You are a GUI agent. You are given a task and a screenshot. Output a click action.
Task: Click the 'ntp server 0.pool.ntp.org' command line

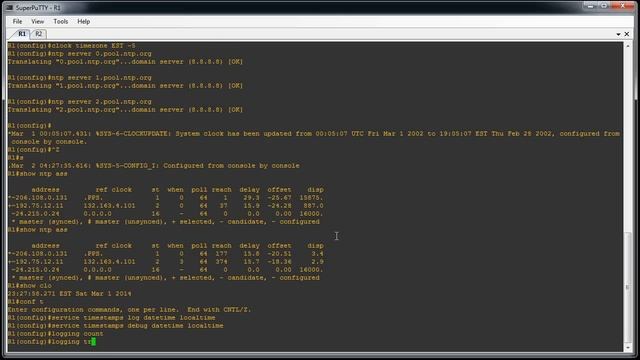(80, 53)
